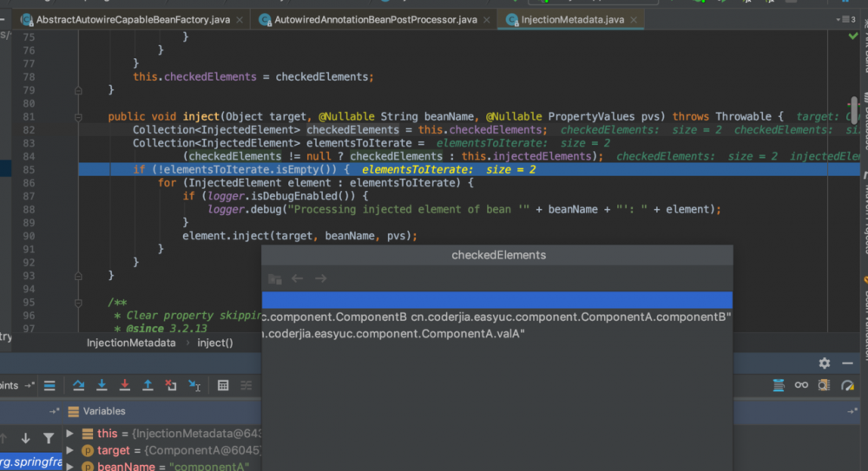
Task: Click the element.inject(target, beanName, pvs) line
Action: point(299,236)
